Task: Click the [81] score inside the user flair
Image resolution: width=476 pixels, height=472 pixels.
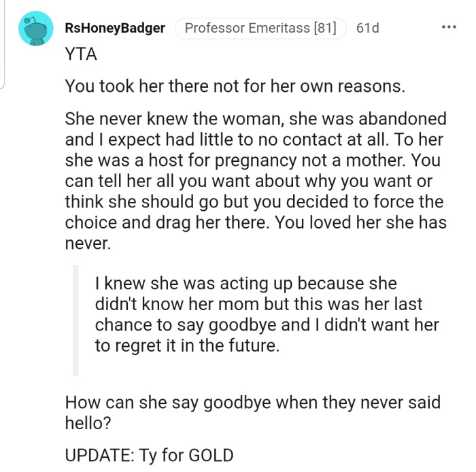Action: [x=324, y=29]
